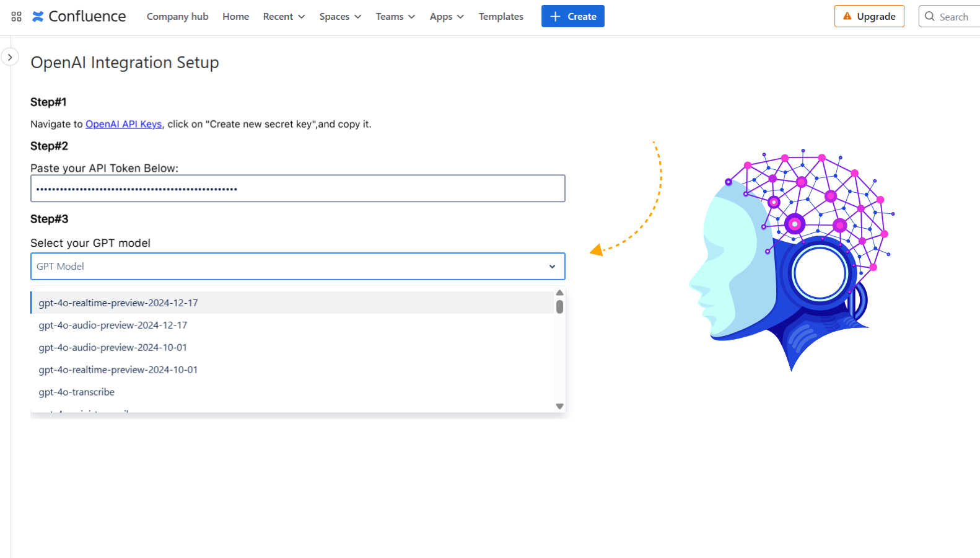Select gpt-4o-audio-preview-2024-10-01 option
Screen dimensions: 980x558
coord(292,347)
